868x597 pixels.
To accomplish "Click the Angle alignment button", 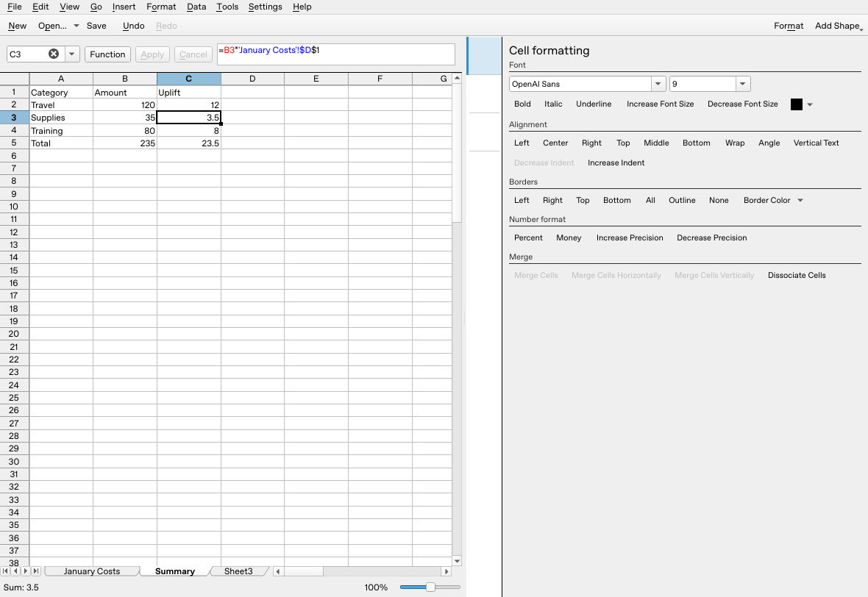I will tap(769, 143).
